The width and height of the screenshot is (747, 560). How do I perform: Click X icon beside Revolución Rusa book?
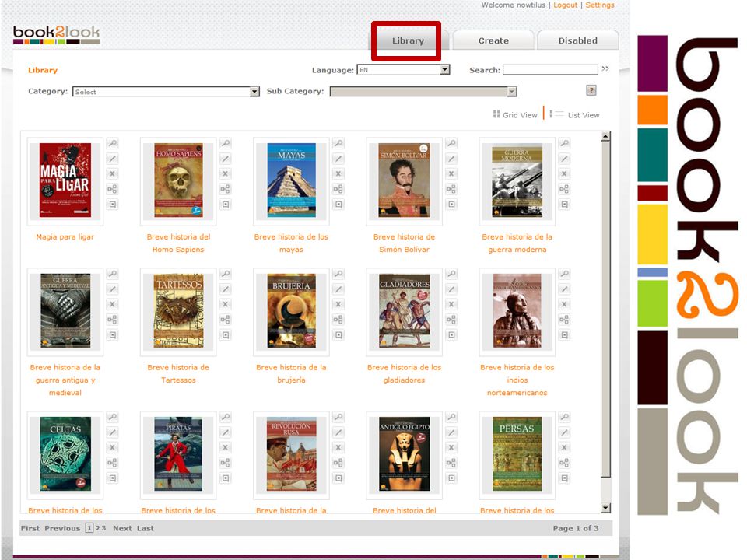[x=338, y=448]
